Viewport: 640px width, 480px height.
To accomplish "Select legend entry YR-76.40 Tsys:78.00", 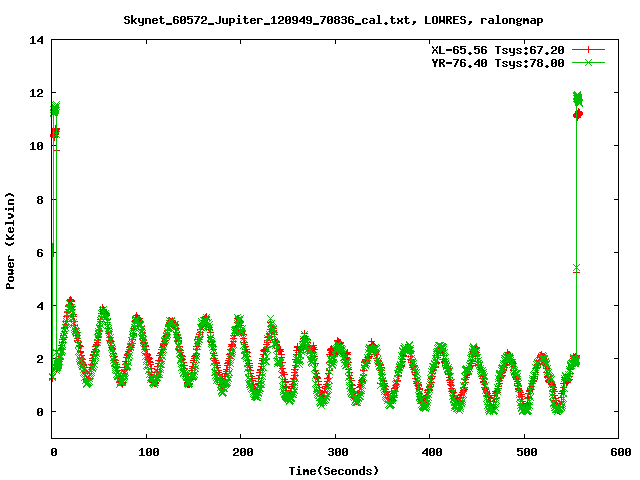I will 498,63.
